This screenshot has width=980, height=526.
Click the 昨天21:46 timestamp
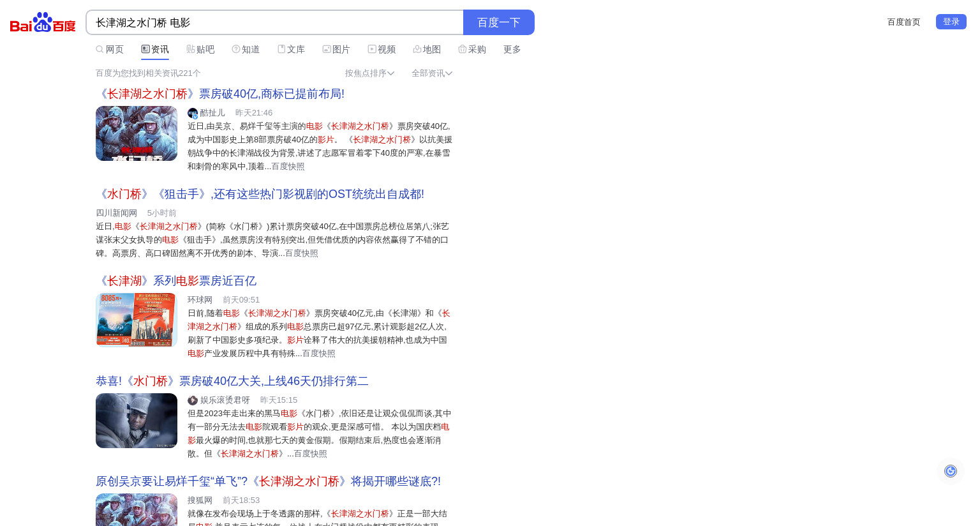point(254,113)
